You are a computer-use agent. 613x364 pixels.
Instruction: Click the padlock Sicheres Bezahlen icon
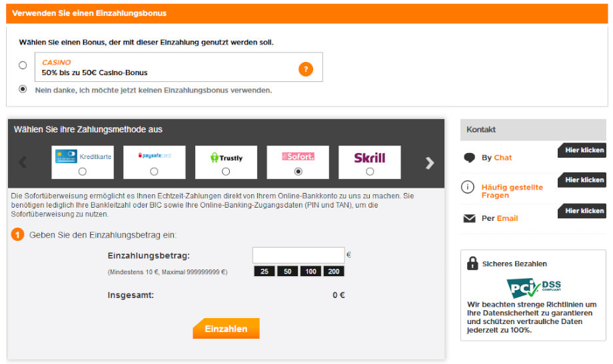[x=472, y=264]
